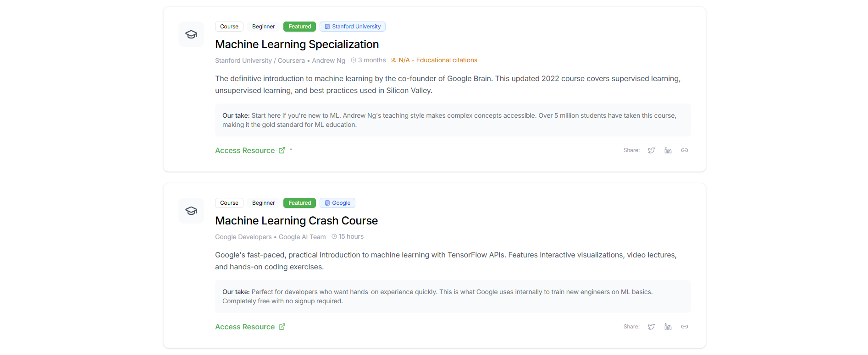Click graduation cap icon for Machine Learning Crash Course
The image size is (868, 355).
pos(191,211)
